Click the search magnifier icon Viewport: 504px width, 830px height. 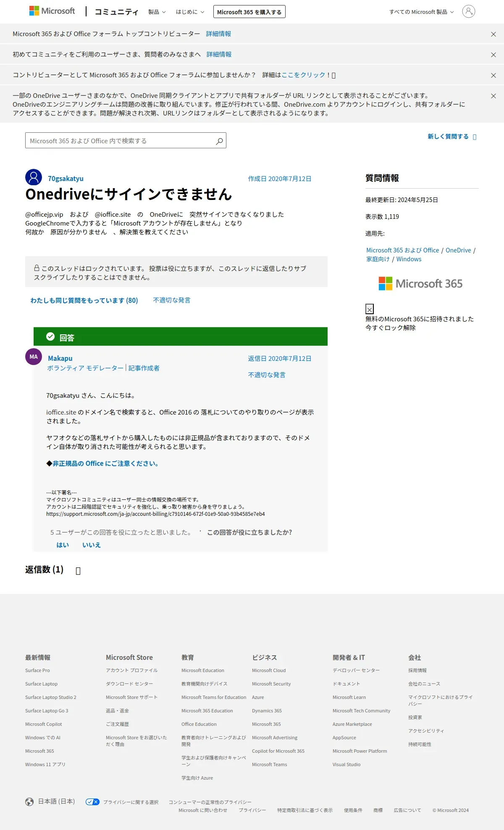tap(219, 141)
